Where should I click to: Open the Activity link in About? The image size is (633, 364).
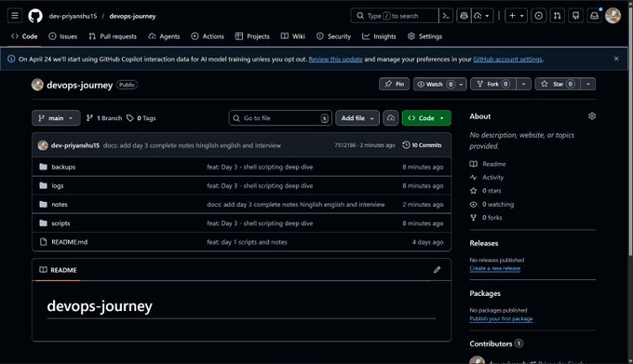coord(487,177)
